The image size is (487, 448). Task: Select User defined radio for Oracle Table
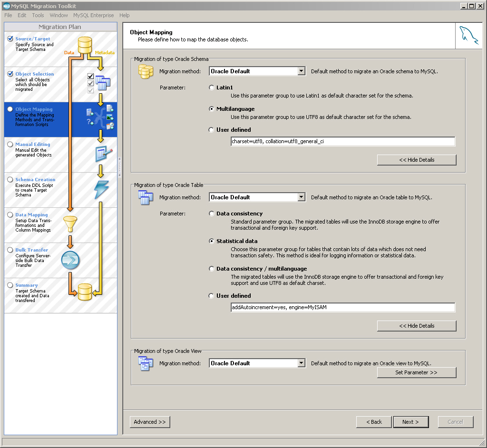[212, 296]
